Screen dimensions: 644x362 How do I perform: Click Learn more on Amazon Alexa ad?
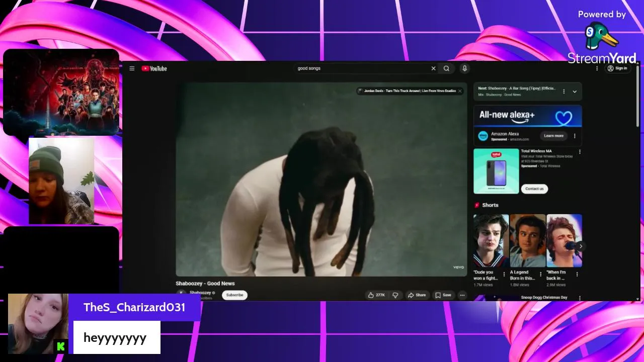coord(554,136)
